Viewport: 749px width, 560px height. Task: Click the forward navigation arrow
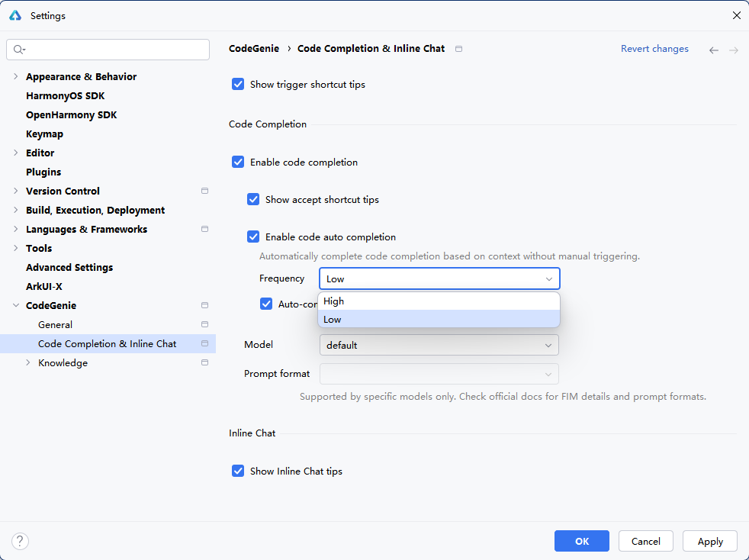click(734, 50)
